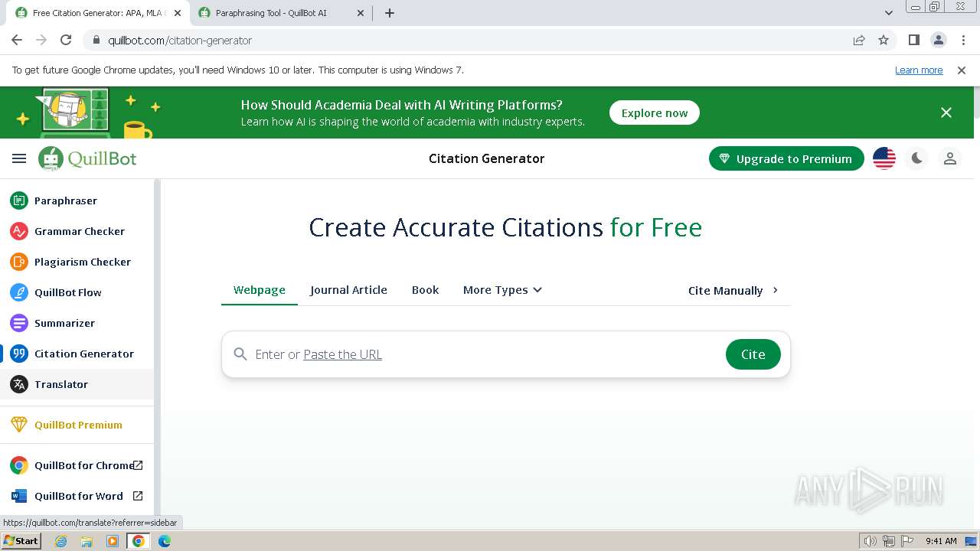Click Upgrade to Premium button
Screen dimensions: 980x551
coord(786,158)
